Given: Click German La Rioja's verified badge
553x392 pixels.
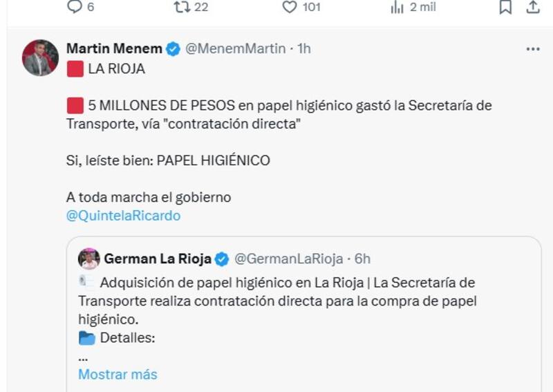Looking at the screenshot, I should point(222,260).
